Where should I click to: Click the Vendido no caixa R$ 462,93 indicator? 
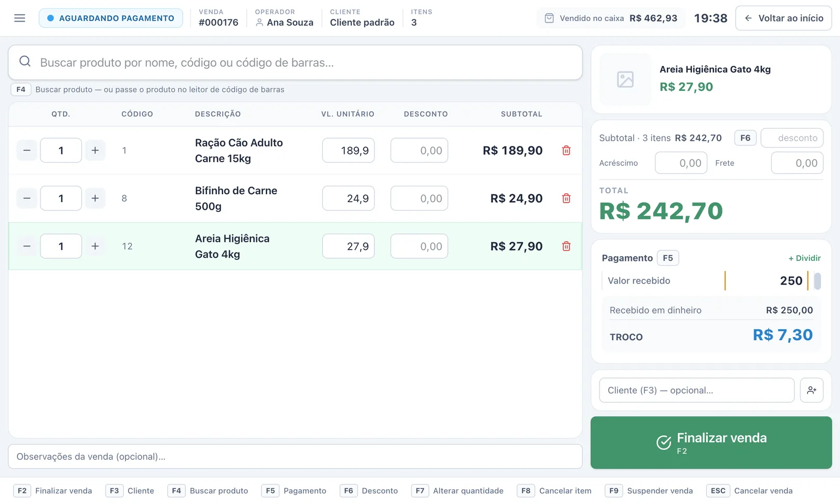pos(611,18)
